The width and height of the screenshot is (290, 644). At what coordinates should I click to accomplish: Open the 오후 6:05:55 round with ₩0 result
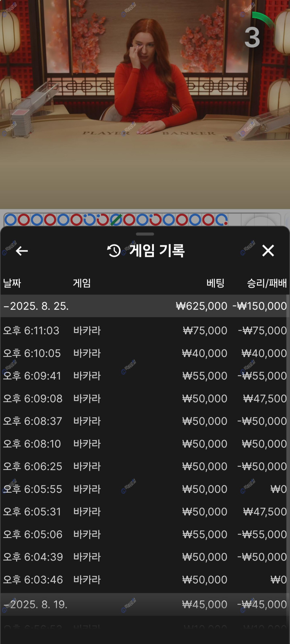pos(144,489)
